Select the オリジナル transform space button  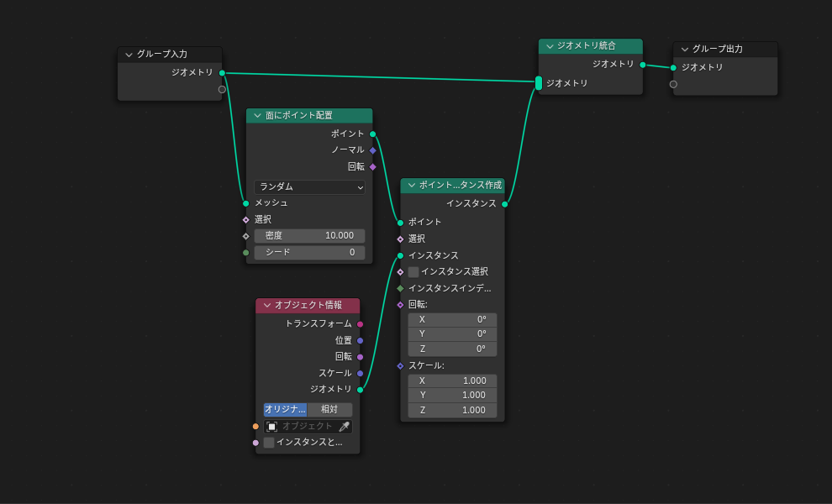285,410
